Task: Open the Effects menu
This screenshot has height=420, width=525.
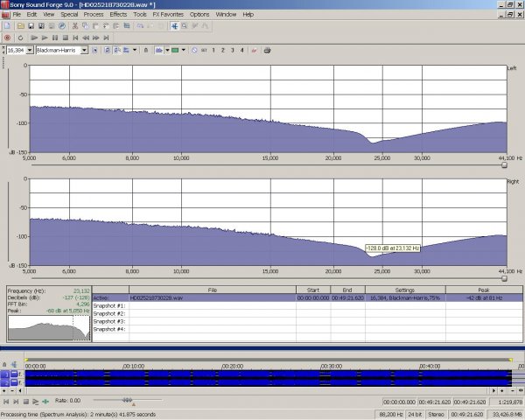Action: [118, 15]
